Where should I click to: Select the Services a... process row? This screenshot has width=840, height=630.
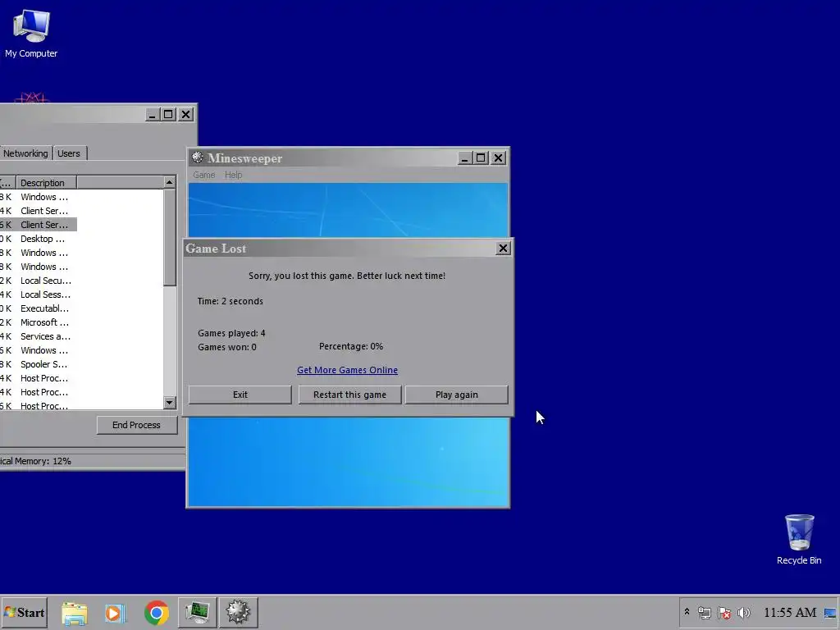click(39, 336)
